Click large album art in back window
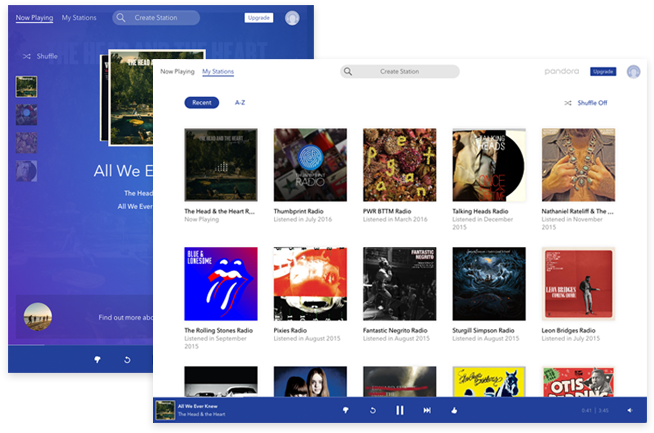 point(131,97)
